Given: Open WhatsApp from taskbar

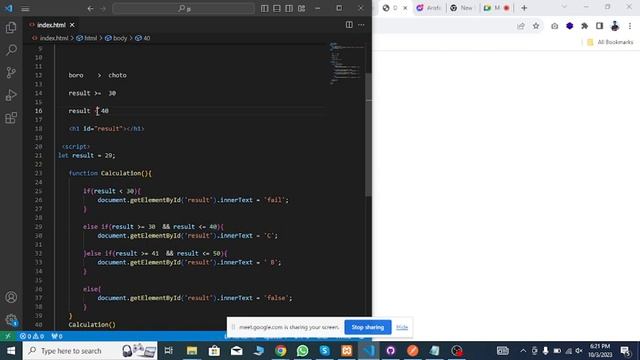Looking at the screenshot, I should [x=302, y=351].
